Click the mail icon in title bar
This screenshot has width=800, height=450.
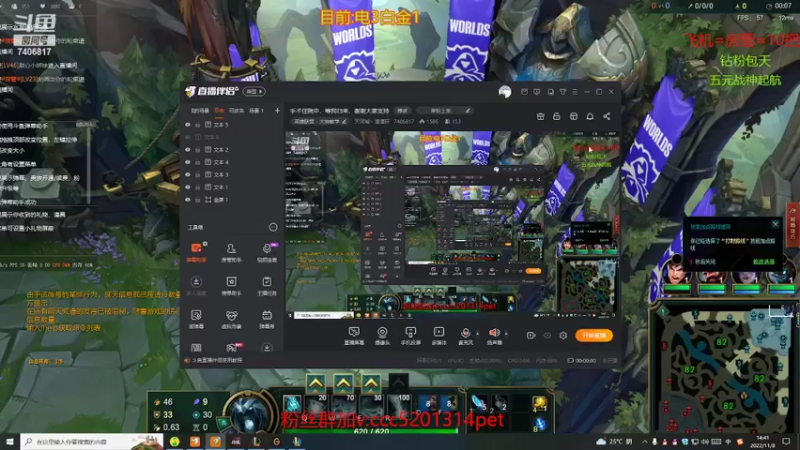point(524,92)
